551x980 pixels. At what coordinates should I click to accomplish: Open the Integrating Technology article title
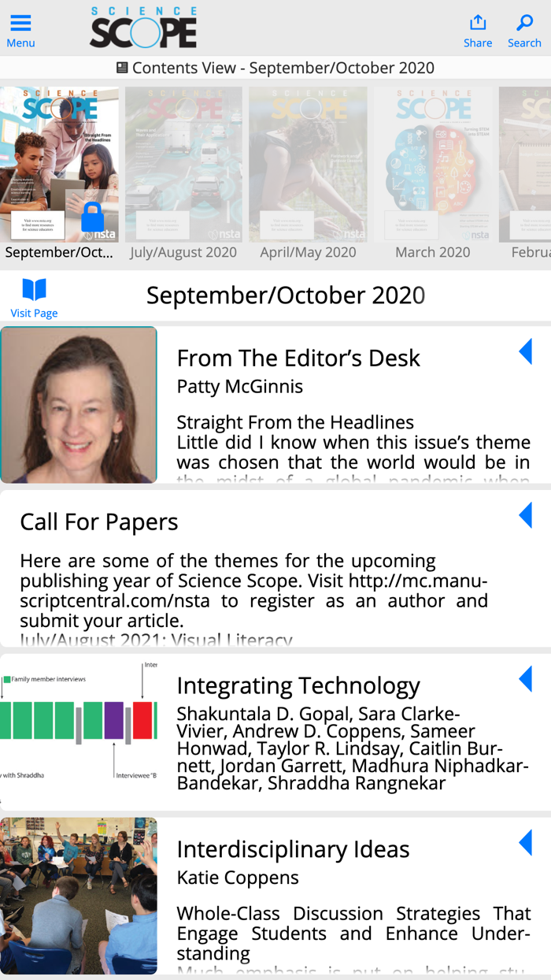(298, 685)
